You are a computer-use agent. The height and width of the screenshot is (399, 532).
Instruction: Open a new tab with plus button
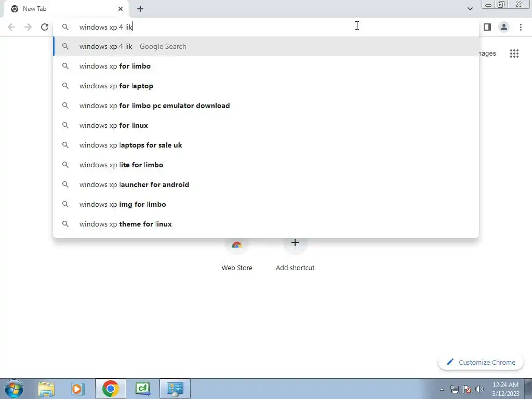140,9
